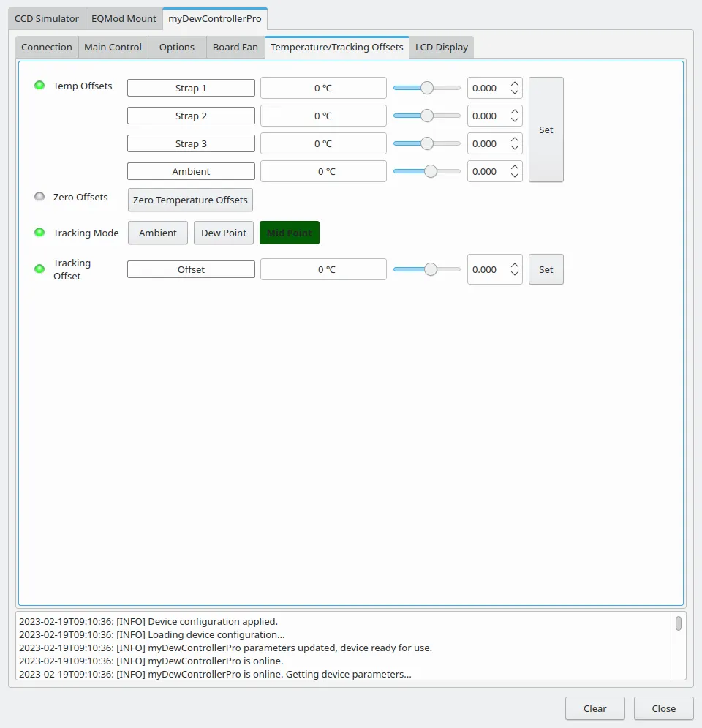Increase the Strap 3 offset value
The image size is (702, 728).
515,140
